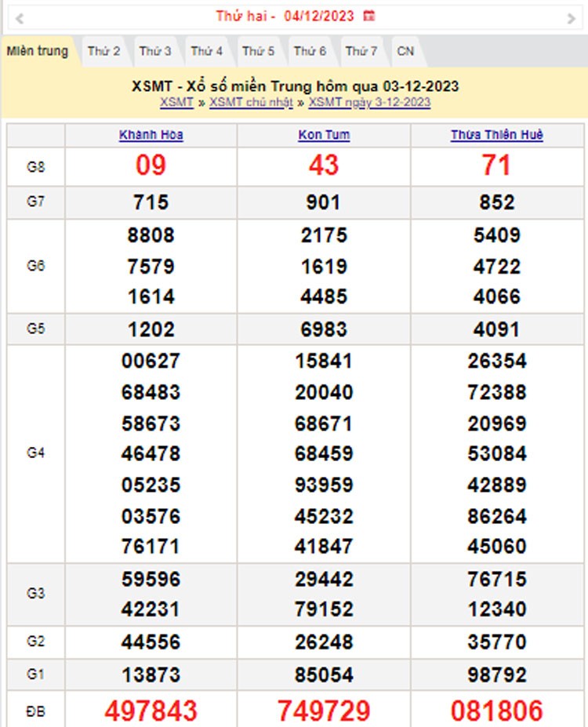588x727 pixels.
Task: Click the date text Thứ hai 04/12/2023
Action: tap(285, 16)
